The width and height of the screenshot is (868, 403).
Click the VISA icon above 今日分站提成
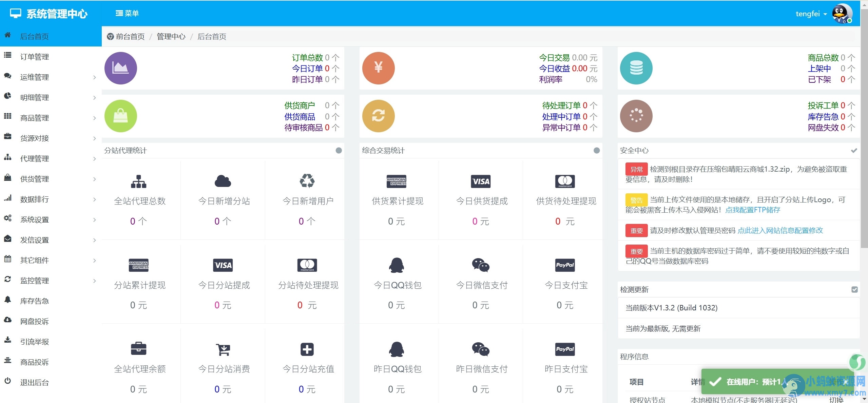[223, 265]
